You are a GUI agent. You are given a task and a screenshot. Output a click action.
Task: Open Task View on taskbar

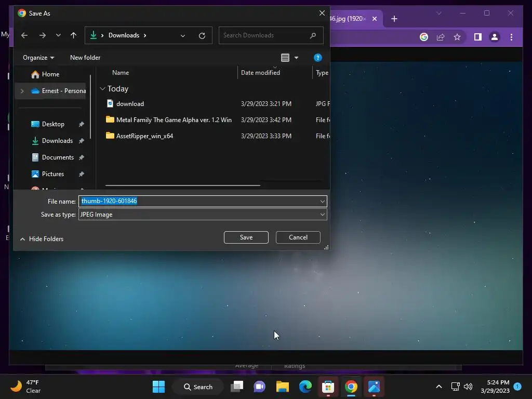pyautogui.click(x=237, y=387)
